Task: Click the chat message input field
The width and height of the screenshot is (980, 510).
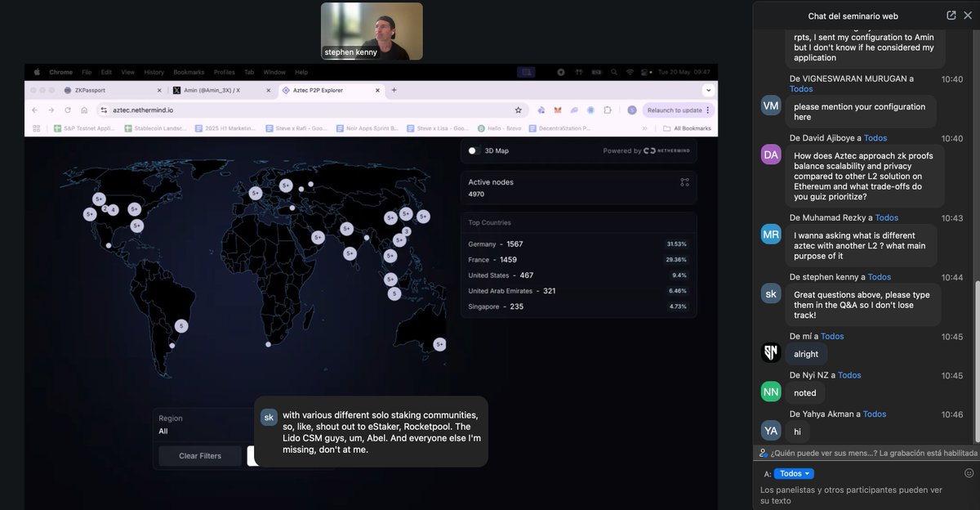Action: [857, 494]
